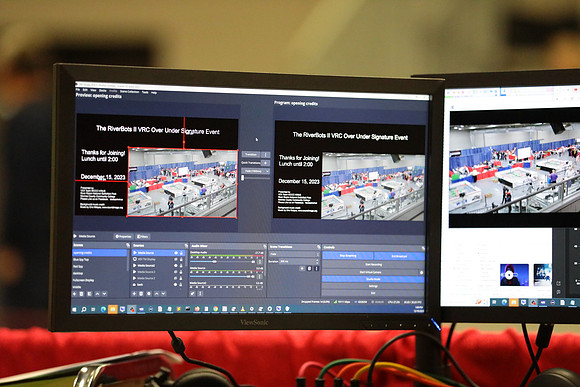Open View menu in OBS
This screenshot has width=580, height=387.
pyautogui.click(x=93, y=91)
